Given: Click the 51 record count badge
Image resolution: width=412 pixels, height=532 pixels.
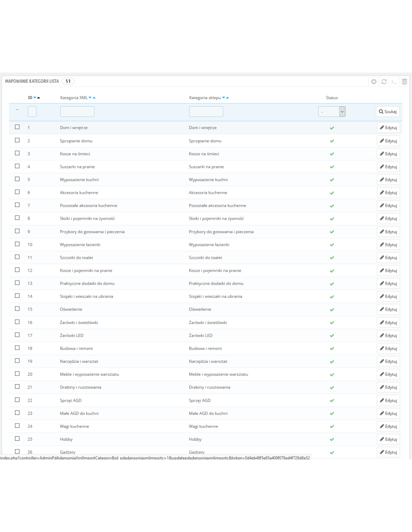Looking at the screenshot, I should coord(68,81).
